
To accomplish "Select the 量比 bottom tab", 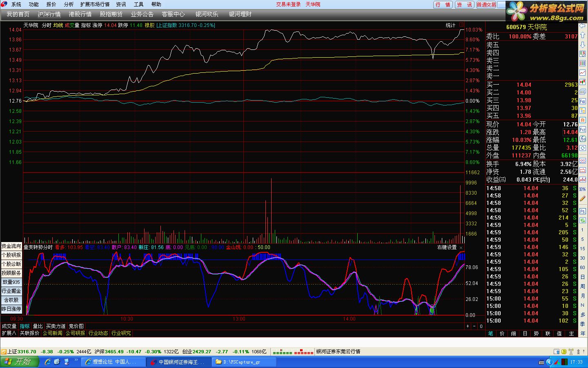I will 38,326.
